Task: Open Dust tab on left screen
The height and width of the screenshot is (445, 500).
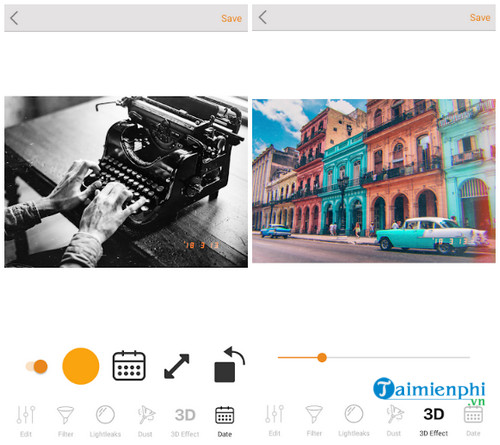Action: [x=145, y=421]
